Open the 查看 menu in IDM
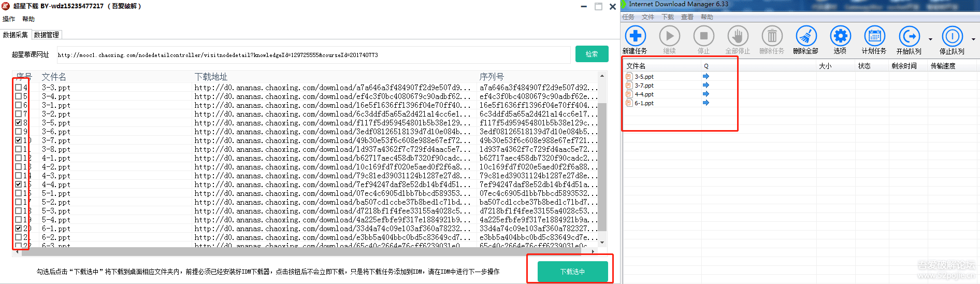This screenshot has width=980, height=284. [x=687, y=17]
